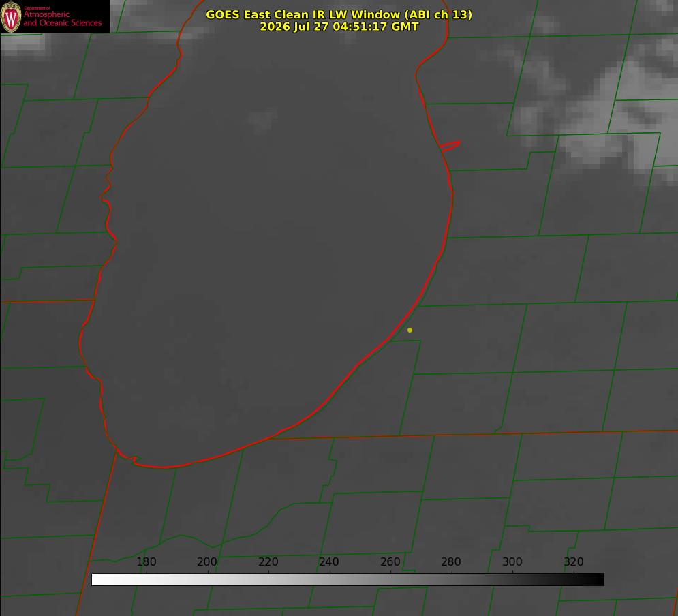Click the small red inlet on eastern shoreline
Image resolution: width=678 pixels, height=616 pixels.
point(450,146)
